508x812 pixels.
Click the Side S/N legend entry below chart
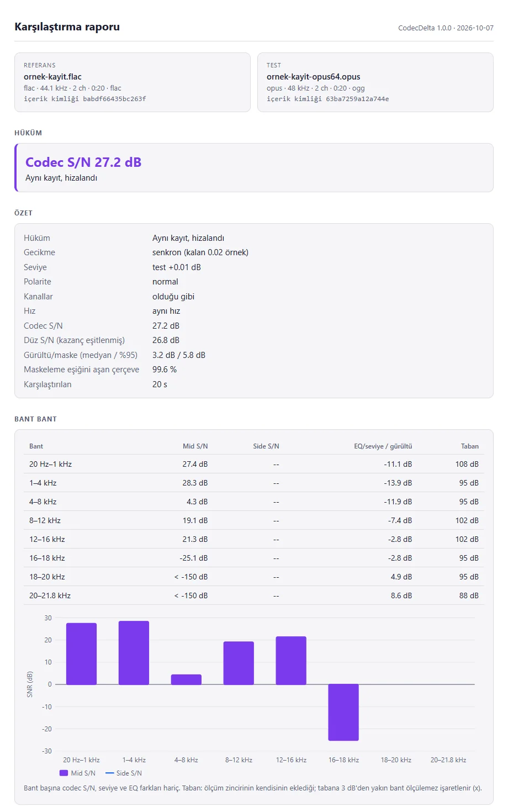pos(124,773)
